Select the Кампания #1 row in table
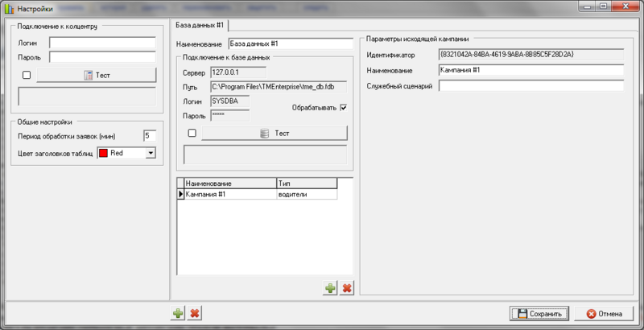The image size is (644, 330). click(229, 195)
